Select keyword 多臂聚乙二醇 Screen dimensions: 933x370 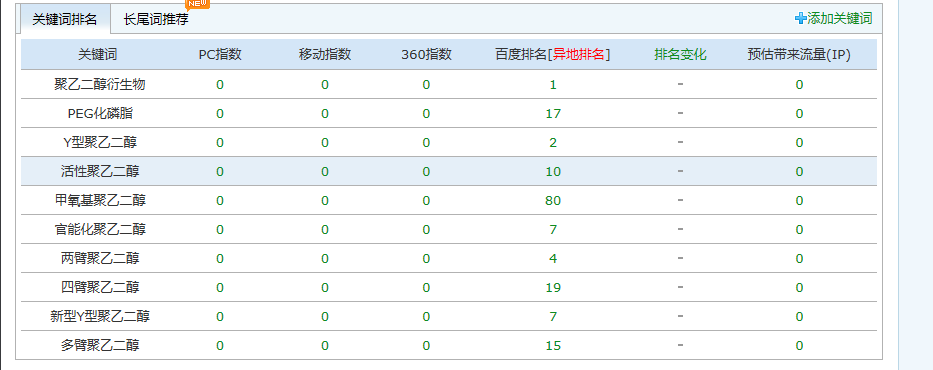(x=100, y=346)
